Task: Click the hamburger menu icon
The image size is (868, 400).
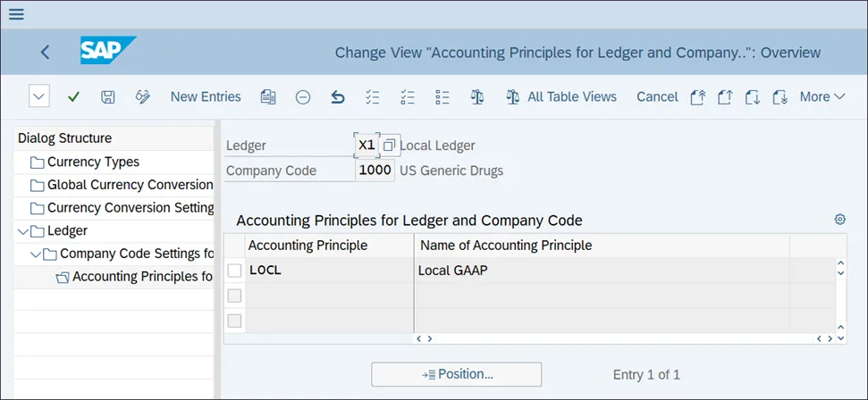Action: tap(16, 14)
